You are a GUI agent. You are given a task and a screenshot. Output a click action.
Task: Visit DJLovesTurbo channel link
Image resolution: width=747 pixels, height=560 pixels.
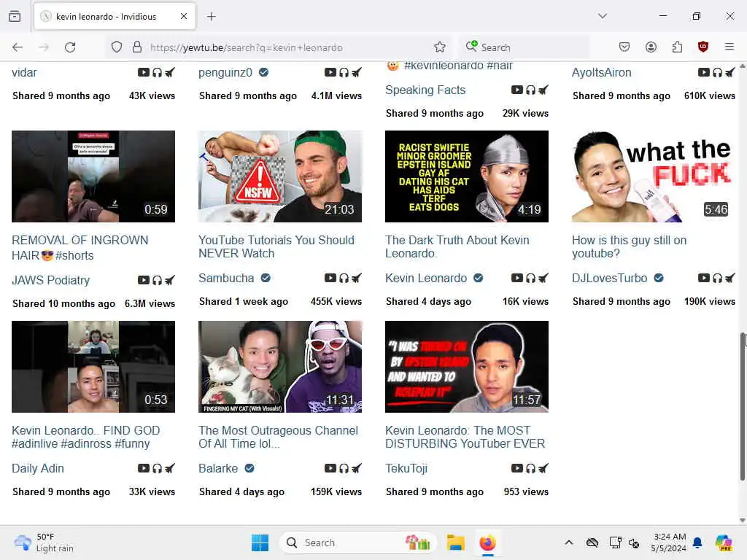click(x=609, y=278)
